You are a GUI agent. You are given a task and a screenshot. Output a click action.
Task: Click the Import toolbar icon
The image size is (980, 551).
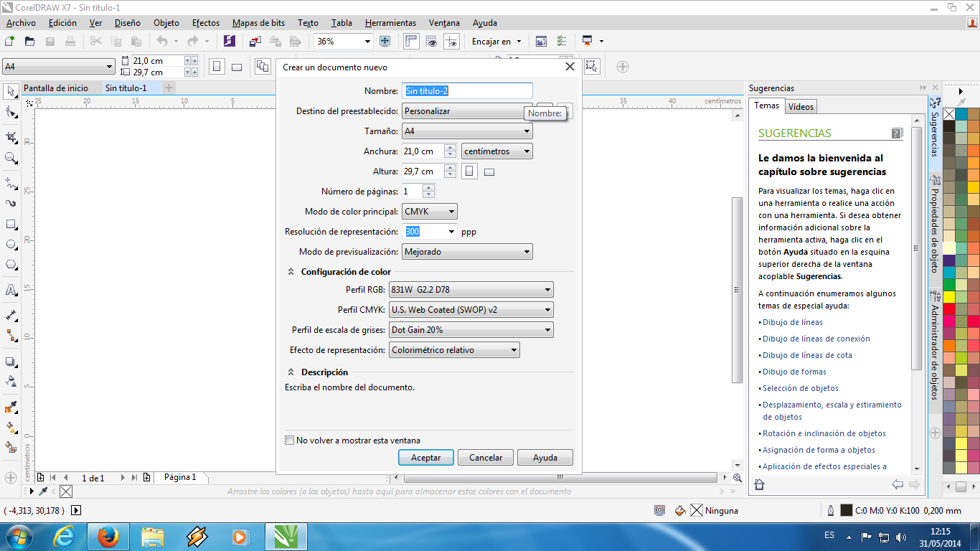click(255, 42)
